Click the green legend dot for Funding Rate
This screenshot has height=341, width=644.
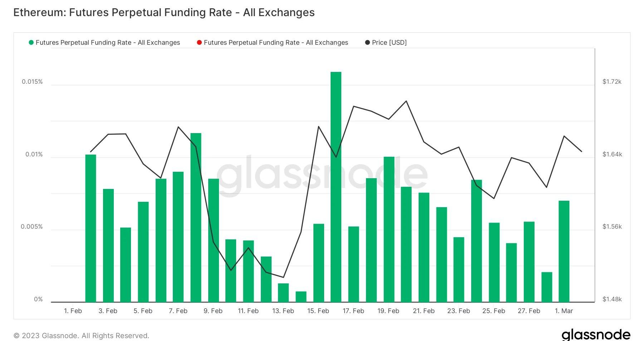point(31,43)
